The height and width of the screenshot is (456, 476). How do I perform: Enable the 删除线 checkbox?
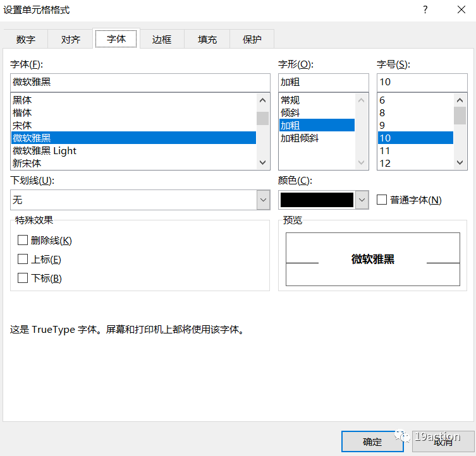[23, 240]
